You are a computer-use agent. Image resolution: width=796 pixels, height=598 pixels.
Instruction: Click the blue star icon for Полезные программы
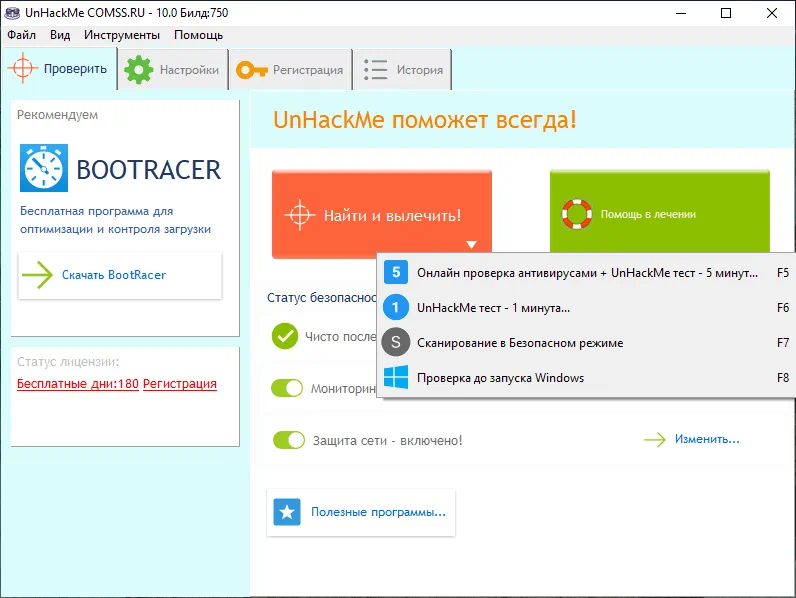tap(287, 512)
